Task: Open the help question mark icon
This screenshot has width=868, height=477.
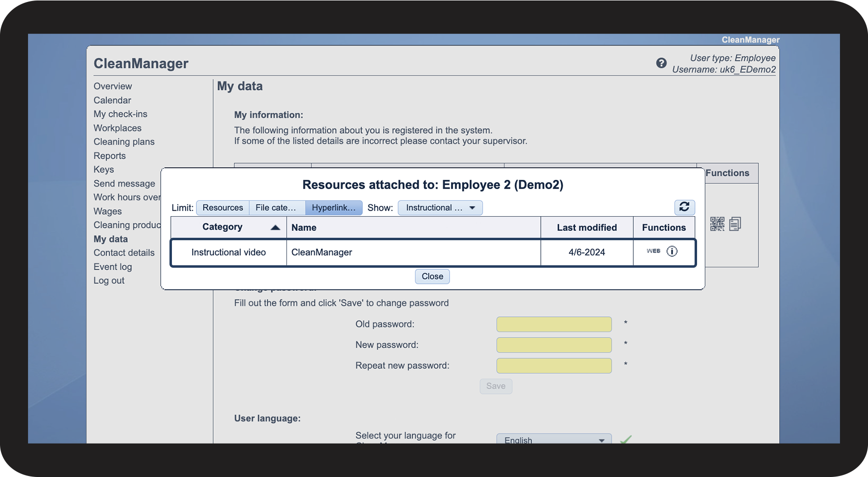Action: (x=661, y=63)
